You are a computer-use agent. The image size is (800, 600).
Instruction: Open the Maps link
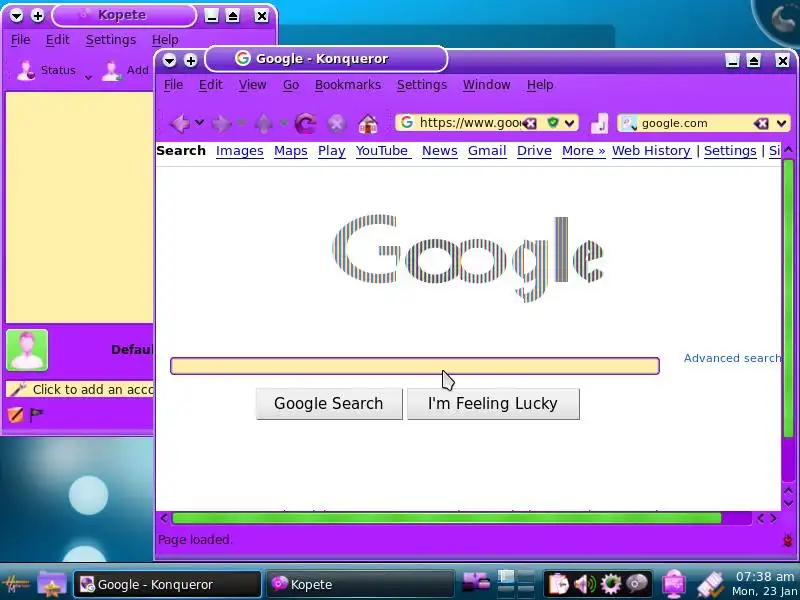pos(291,151)
